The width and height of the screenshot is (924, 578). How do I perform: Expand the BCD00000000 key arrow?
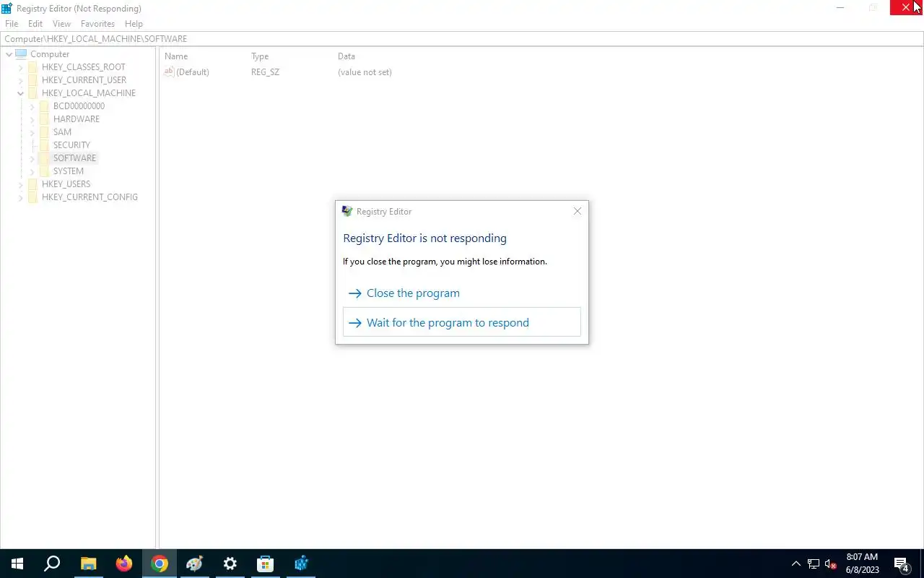click(x=32, y=106)
